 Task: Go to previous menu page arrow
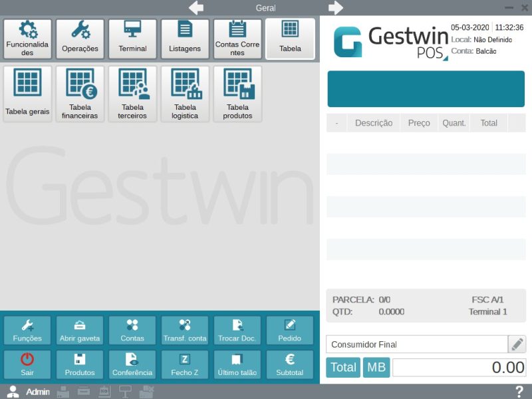pyautogui.click(x=196, y=8)
